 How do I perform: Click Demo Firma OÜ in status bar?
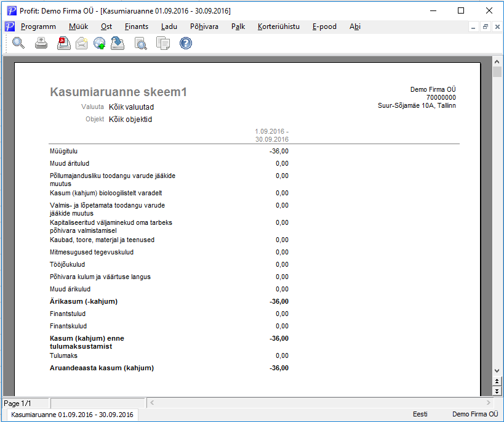[475, 414]
